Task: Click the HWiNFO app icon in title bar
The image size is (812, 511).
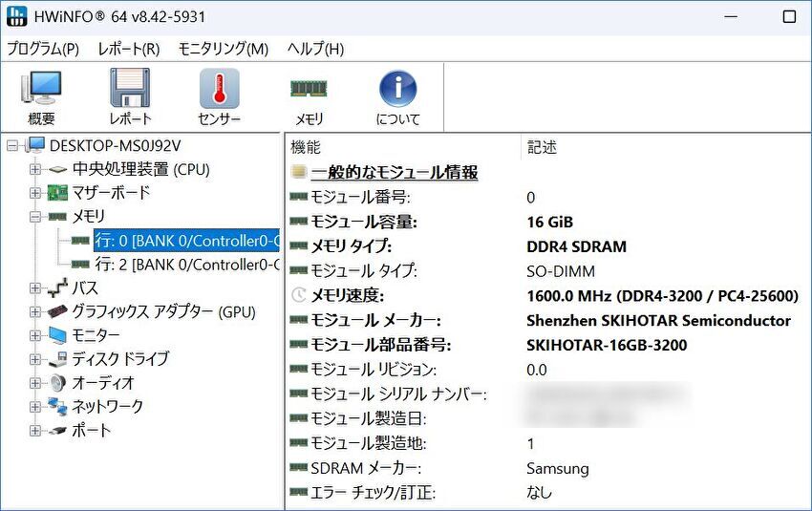Action: coord(16,17)
